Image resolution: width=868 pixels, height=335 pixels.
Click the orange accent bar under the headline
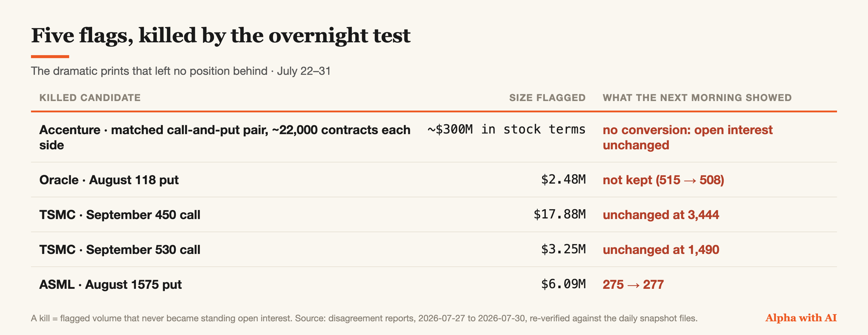pyautogui.click(x=50, y=57)
